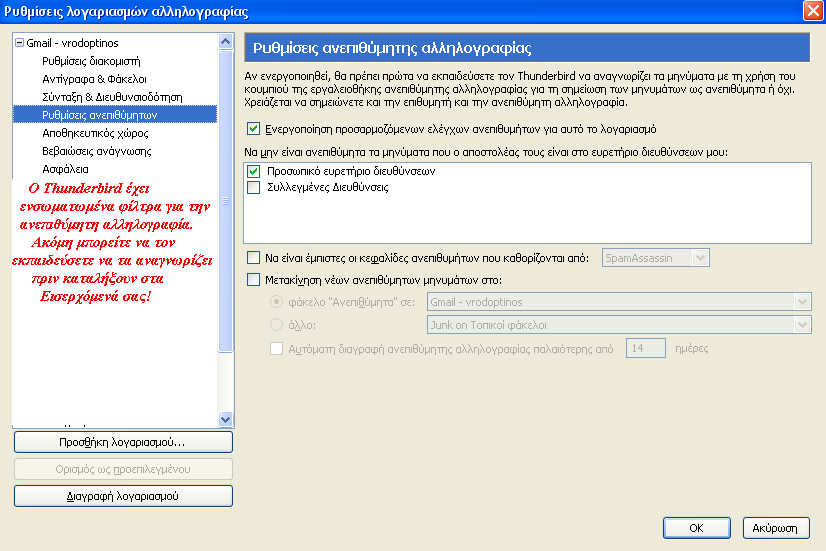Screen dimensions: 826x551
Task: Cancel with the Ακύρωση button
Action: [x=775, y=528]
